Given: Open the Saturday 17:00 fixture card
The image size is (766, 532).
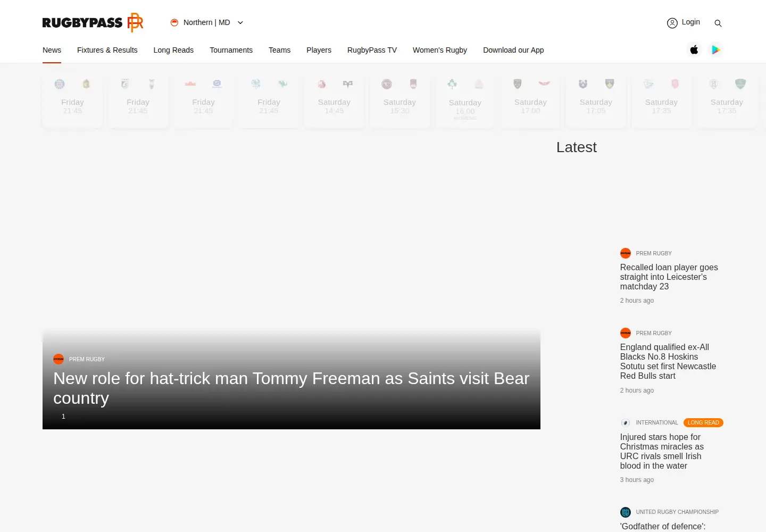Looking at the screenshot, I should (530, 101).
